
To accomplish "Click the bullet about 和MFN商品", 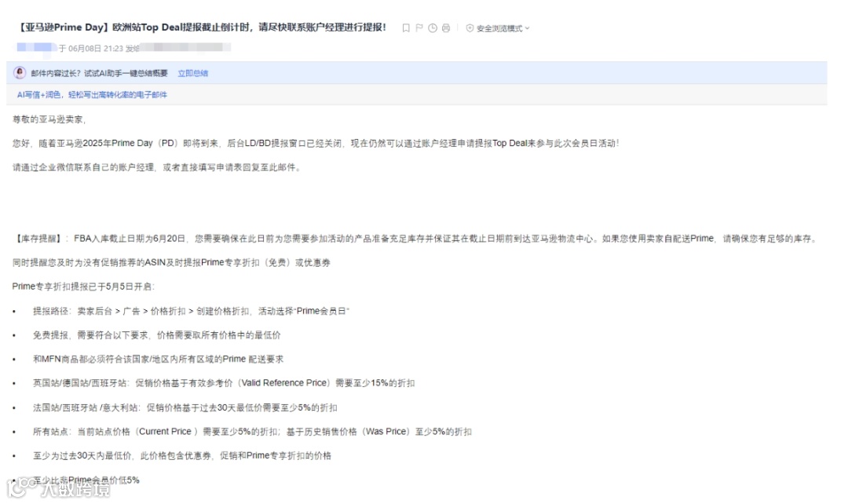I will (x=158, y=359).
